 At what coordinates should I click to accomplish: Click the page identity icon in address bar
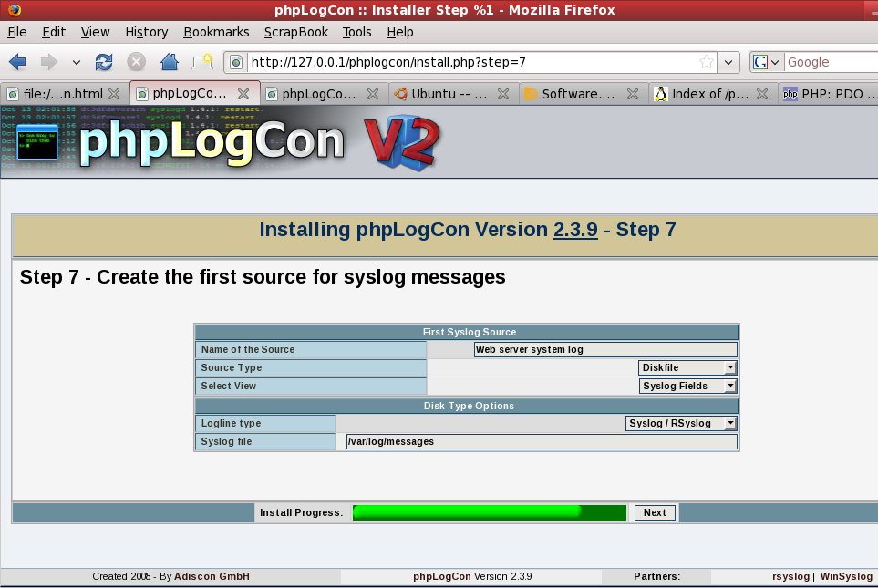[x=236, y=62]
